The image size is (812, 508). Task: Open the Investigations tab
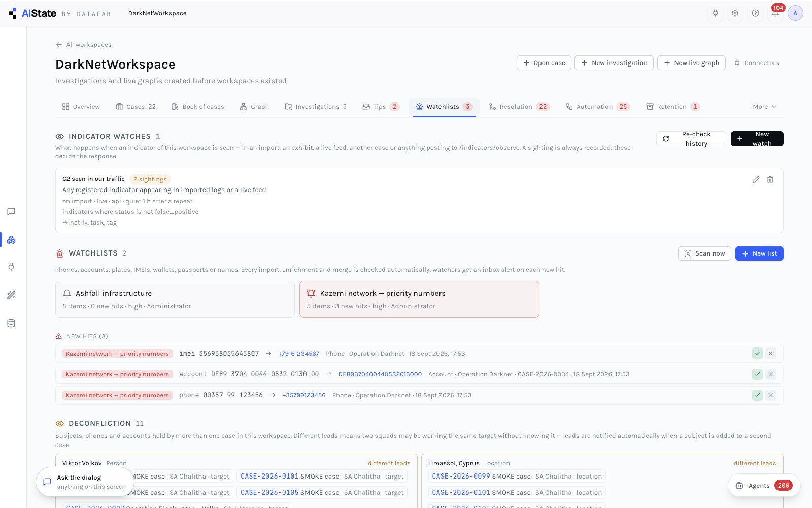[316, 107]
